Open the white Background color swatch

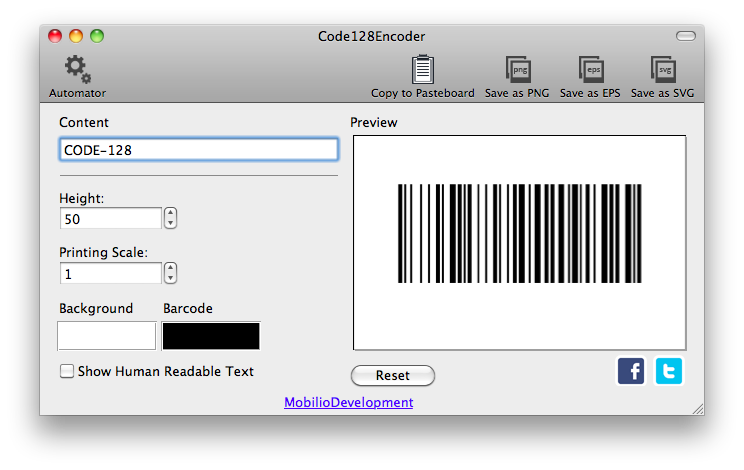[x=107, y=336]
